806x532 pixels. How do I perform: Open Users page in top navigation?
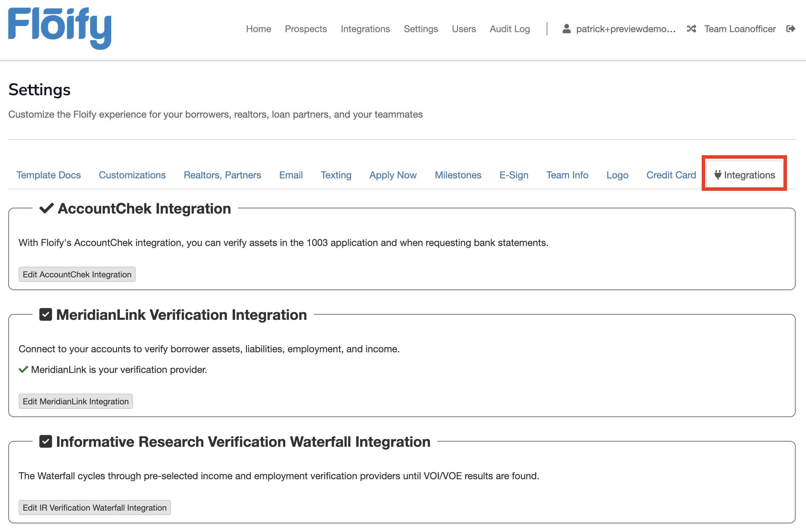click(463, 29)
